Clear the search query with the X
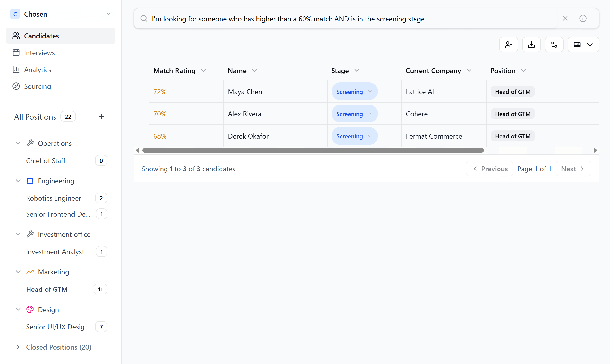This screenshot has width=610, height=364. click(565, 18)
